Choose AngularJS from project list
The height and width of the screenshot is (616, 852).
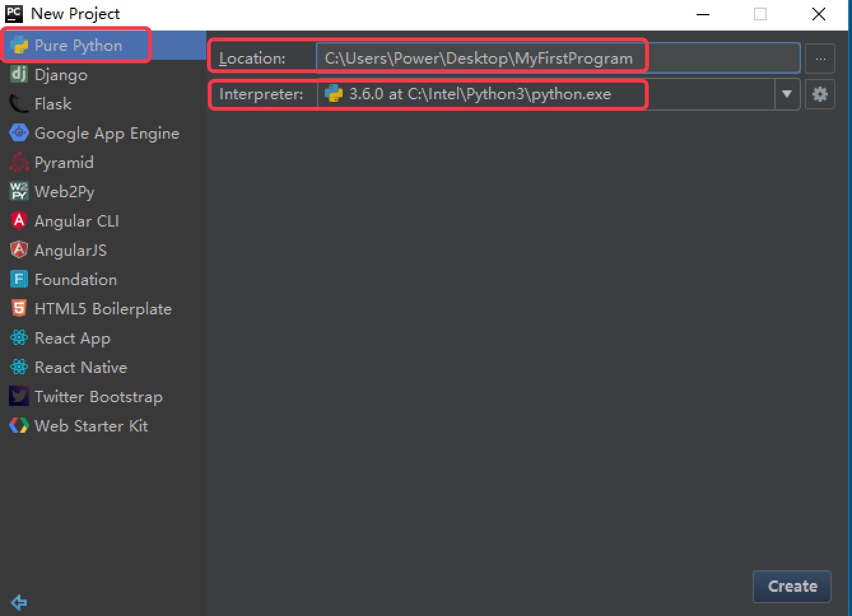70,250
